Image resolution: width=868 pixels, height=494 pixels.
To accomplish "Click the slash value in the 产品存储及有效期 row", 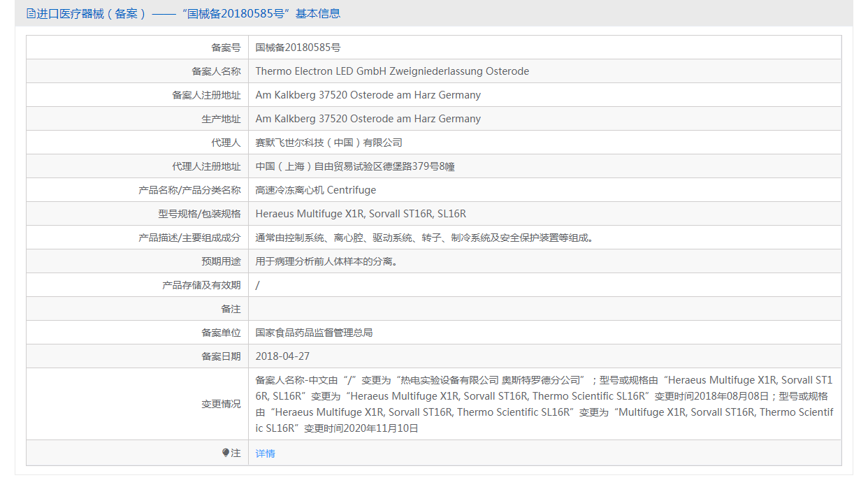I will click(x=257, y=285).
